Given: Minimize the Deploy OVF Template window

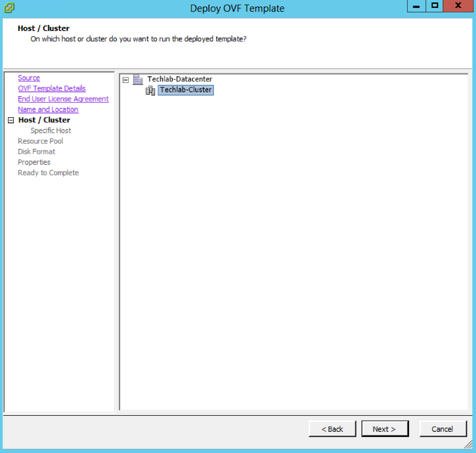Looking at the screenshot, I should [417, 6].
